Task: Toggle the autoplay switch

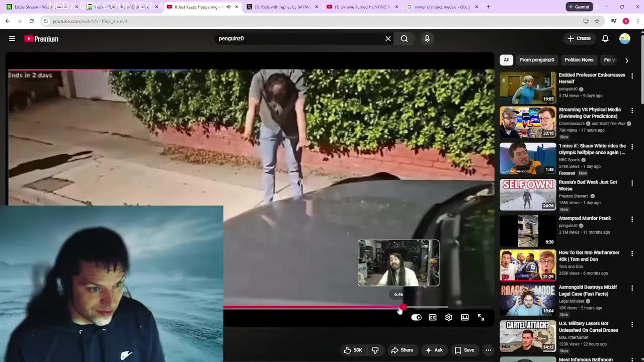Action: pyautogui.click(x=416, y=317)
